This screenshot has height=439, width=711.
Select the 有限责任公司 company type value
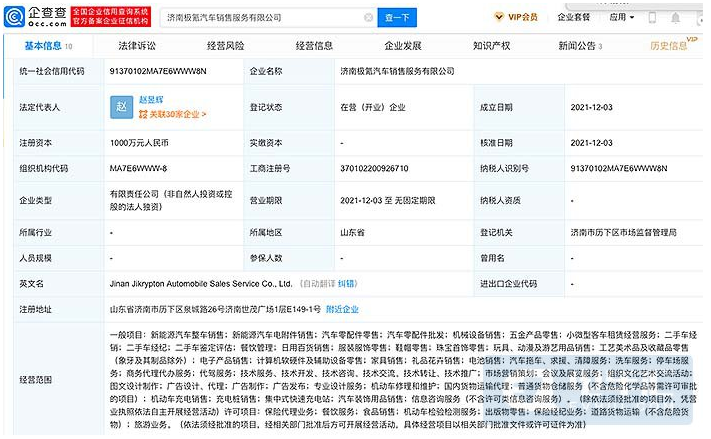171,200
